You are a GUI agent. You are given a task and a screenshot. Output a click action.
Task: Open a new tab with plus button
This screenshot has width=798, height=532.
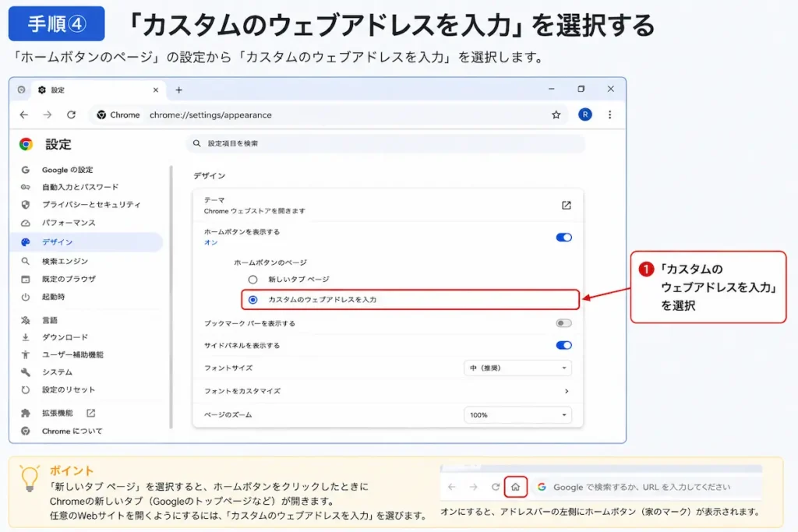pyautogui.click(x=178, y=90)
